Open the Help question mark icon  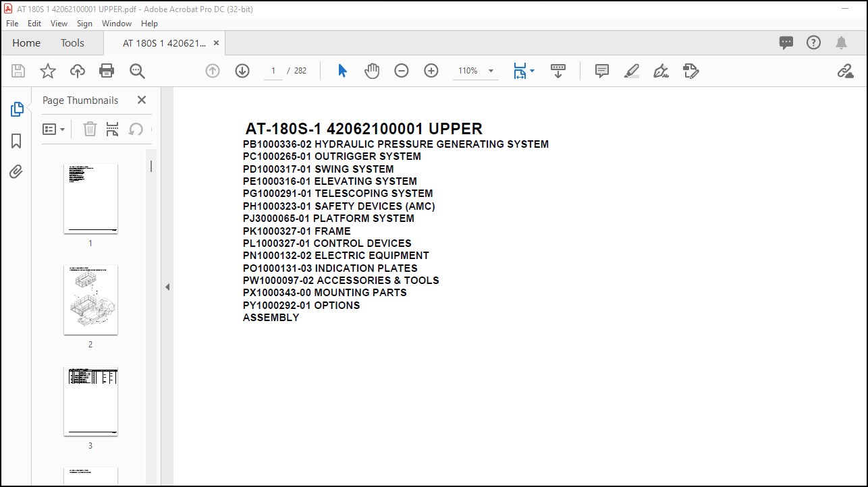pos(814,42)
